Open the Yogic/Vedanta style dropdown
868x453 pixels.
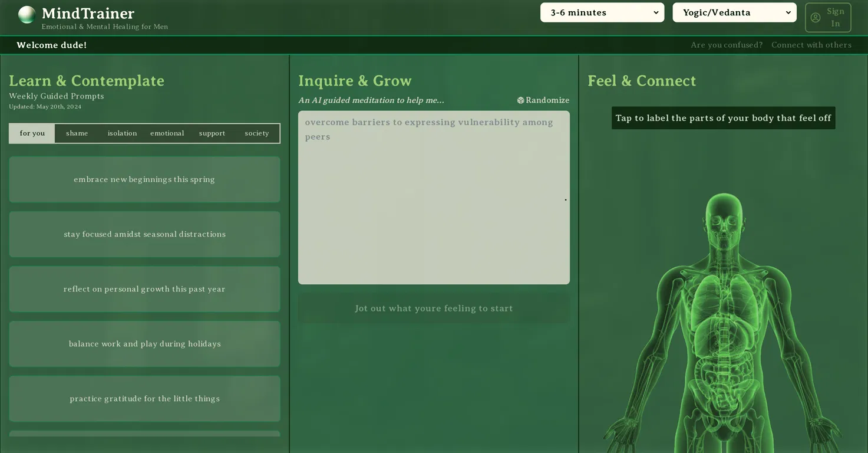click(x=734, y=12)
